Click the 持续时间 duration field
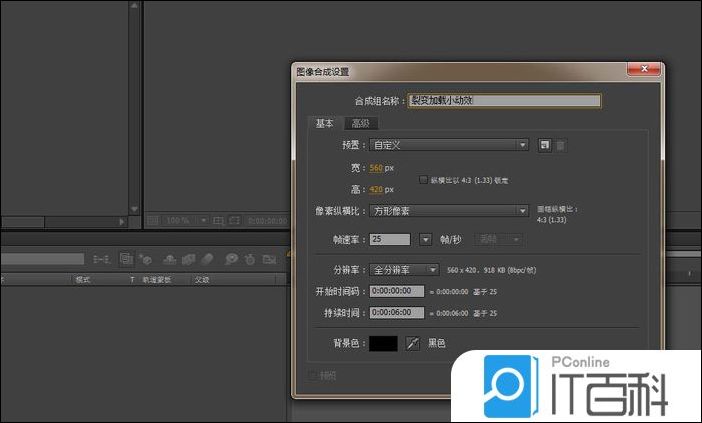Viewport: 702px width, 423px height. coord(397,313)
